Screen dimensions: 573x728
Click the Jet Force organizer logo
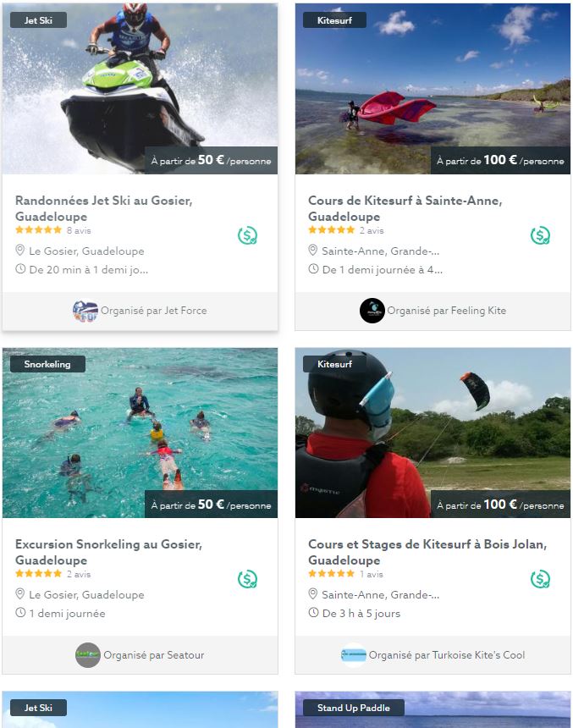point(85,311)
